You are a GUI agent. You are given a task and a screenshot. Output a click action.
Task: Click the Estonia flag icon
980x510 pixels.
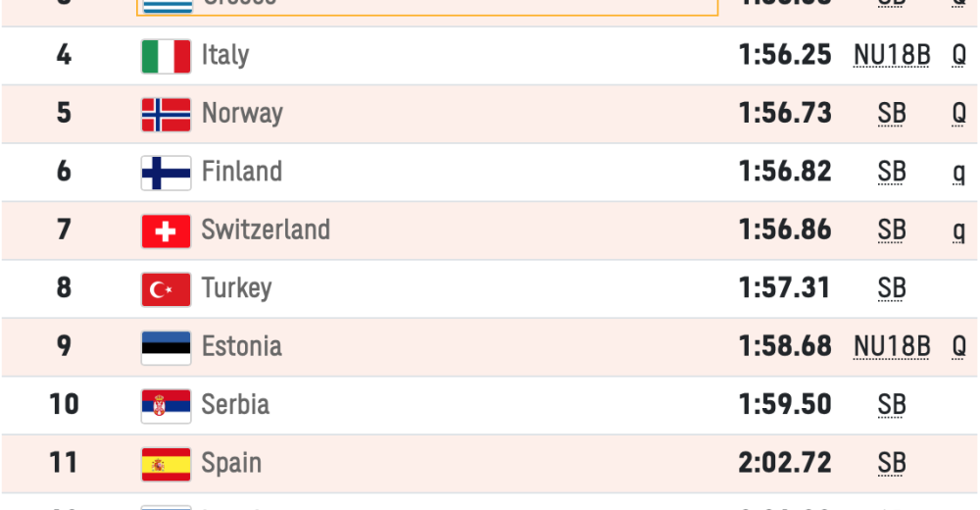(166, 347)
